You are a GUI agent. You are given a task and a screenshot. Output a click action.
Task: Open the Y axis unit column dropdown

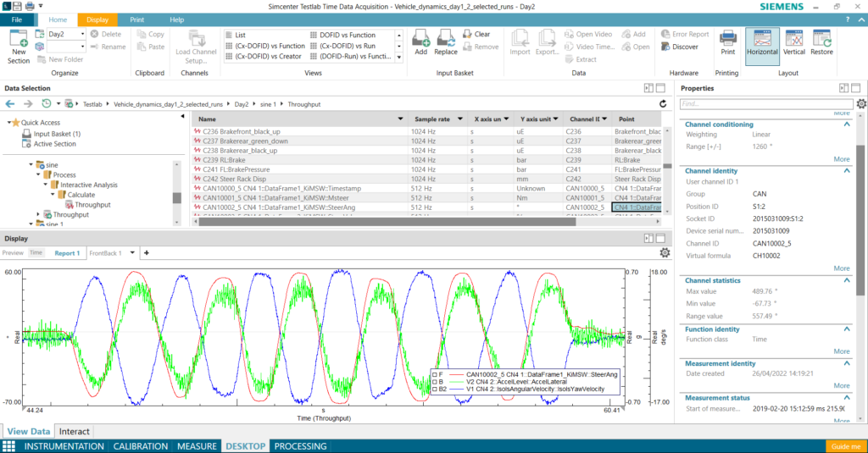[x=555, y=119]
